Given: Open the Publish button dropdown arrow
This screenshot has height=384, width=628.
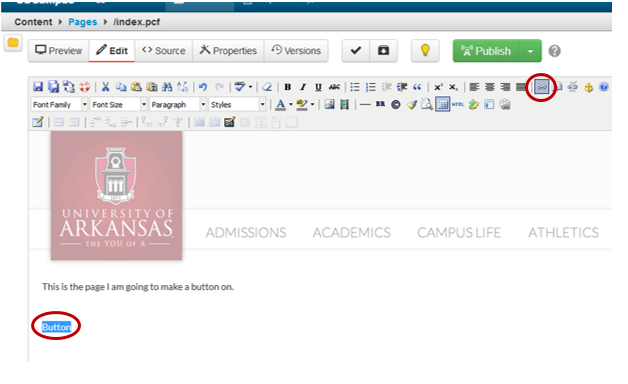Looking at the screenshot, I should point(530,51).
